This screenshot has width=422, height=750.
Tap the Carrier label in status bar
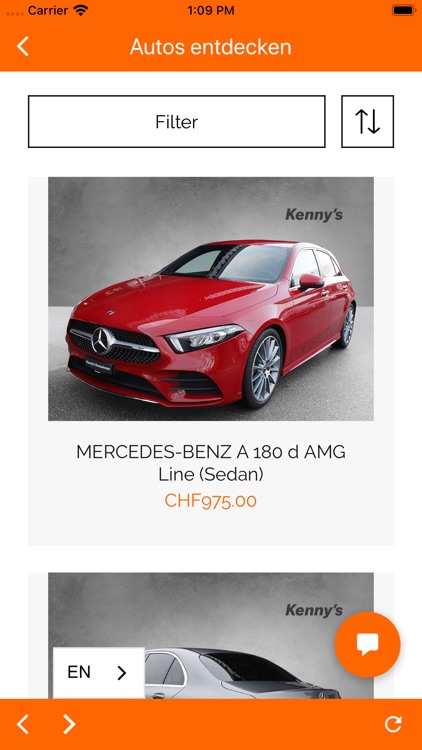tap(48, 10)
